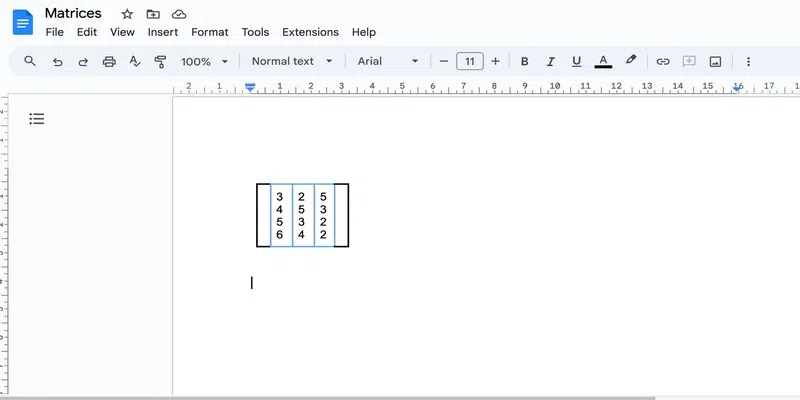This screenshot has height=400, width=800.
Task: Open the Edit menu
Action: click(x=87, y=32)
